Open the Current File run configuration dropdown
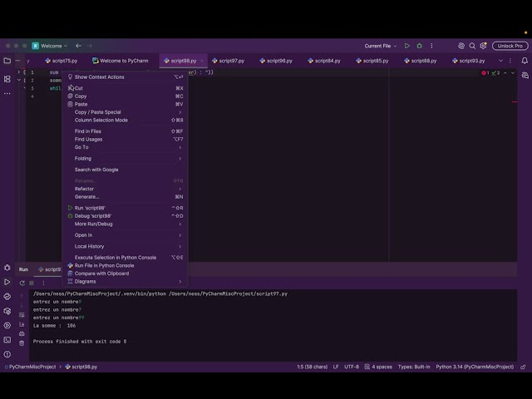Image resolution: width=532 pixels, height=399 pixels. pos(381,46)
